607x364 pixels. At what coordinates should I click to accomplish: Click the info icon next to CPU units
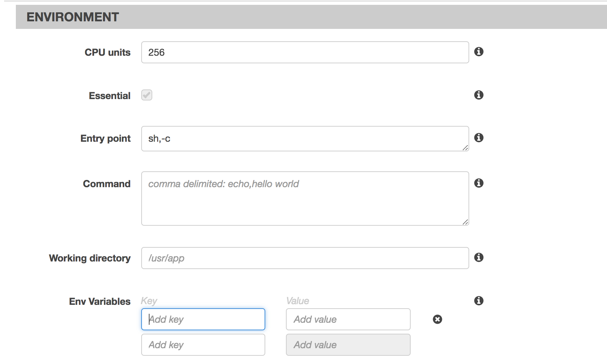(479, 52)
